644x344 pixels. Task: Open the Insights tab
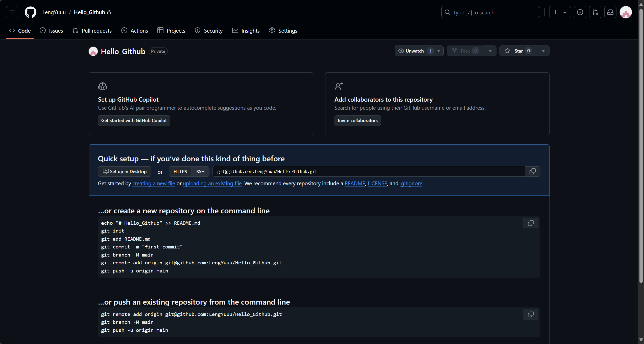246,31
